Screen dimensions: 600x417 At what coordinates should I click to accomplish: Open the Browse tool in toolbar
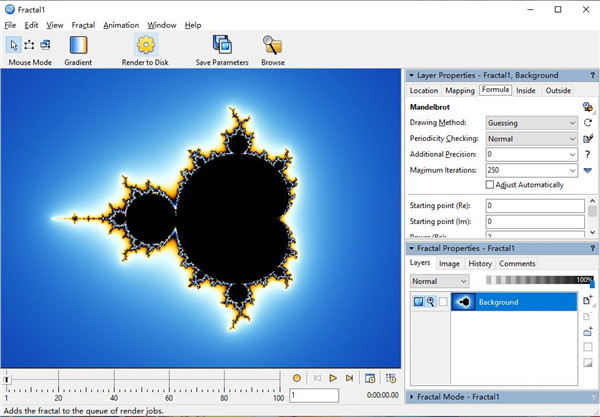click(x=272, y=45)
